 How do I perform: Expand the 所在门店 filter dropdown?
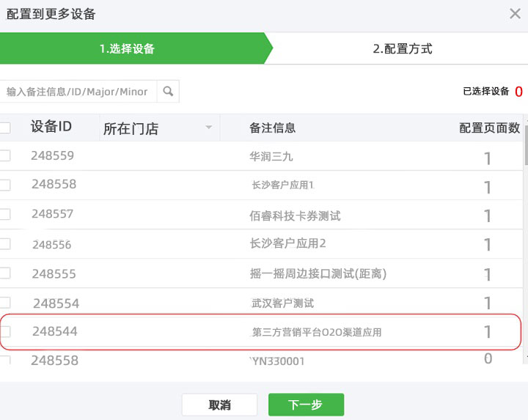(x=208, y=128)
